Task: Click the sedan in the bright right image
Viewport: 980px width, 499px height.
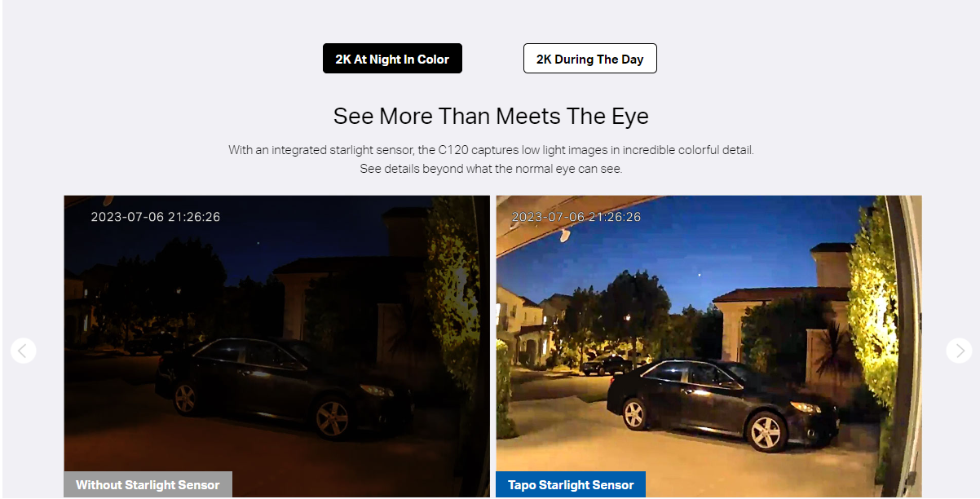Action: point(722,405)
